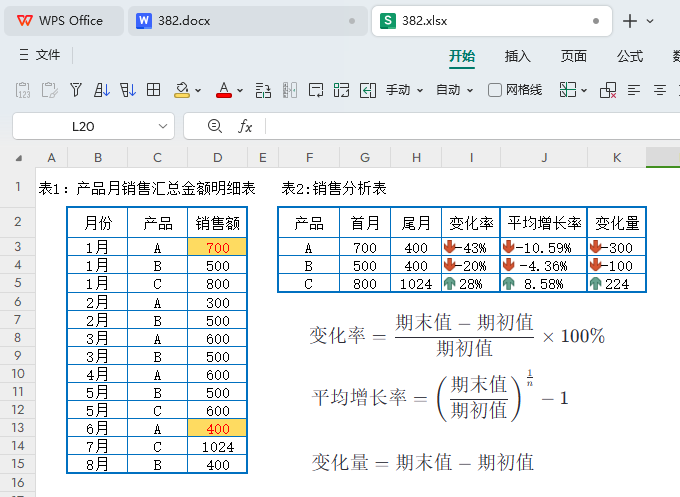Viewport: 680px width, 497px height.
Task: Toggle the 网格线 checkbox
Action: [495, 90]
